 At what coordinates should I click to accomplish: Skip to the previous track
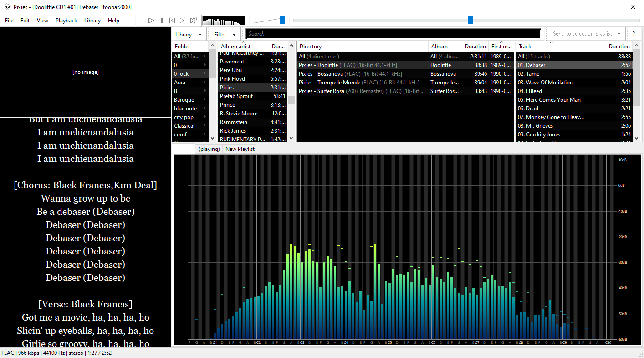pyautogui.click(x=172, y=21)
